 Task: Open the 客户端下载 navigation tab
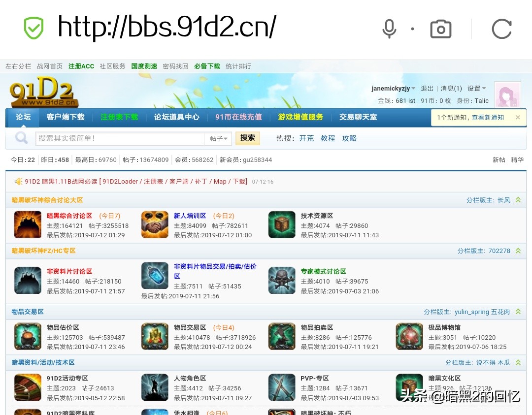66,117
